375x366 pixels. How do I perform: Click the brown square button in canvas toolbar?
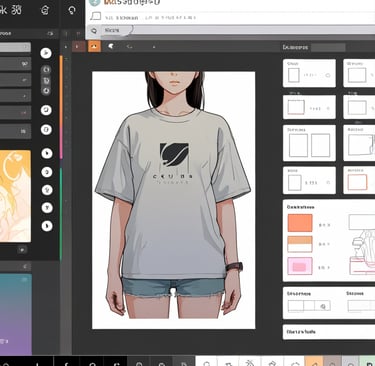tap(79, 46)
